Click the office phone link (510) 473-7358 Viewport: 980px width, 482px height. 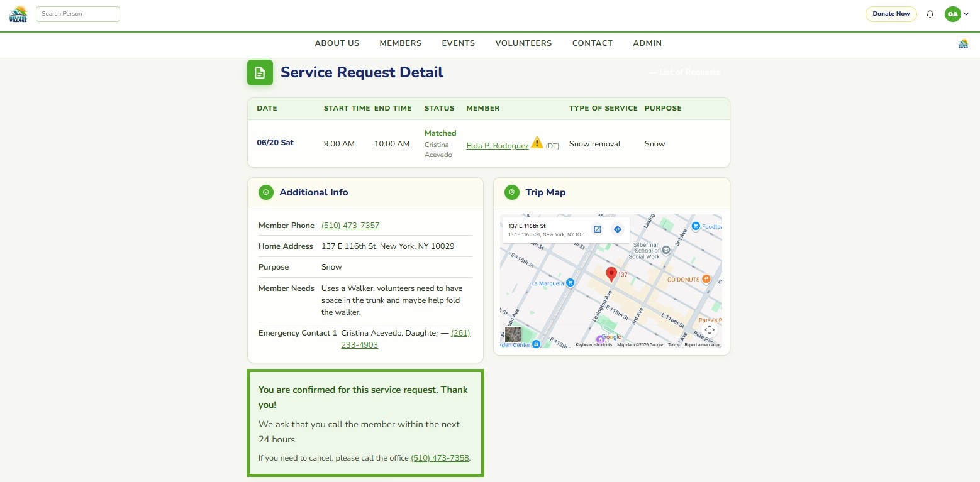pos(440,458)
